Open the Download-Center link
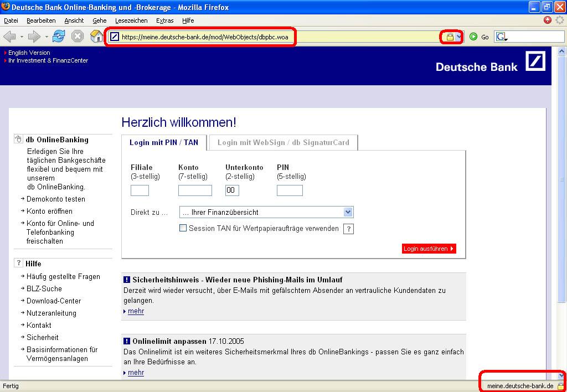The height and width of the screenshot is (392, 567). tap(54, 301)
